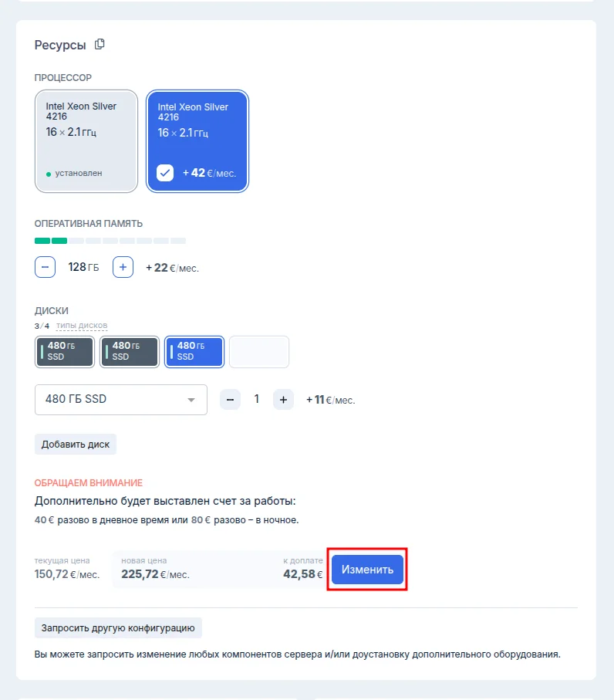This screenshot has height=700, width=614.
Task: Click the empty fourth disk slot
Action: coord(259,351)
